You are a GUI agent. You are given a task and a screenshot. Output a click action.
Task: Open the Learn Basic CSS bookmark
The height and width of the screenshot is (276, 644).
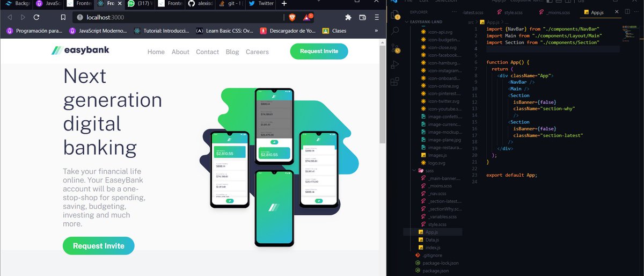pos(224,31)
